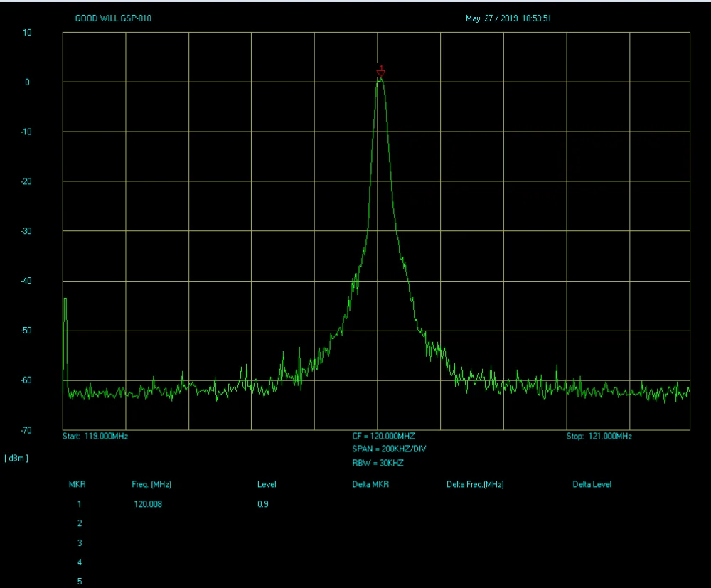Click the CF = 120.000MHZ readout
This screenshot has height=588, width=711.
point(384,436)
